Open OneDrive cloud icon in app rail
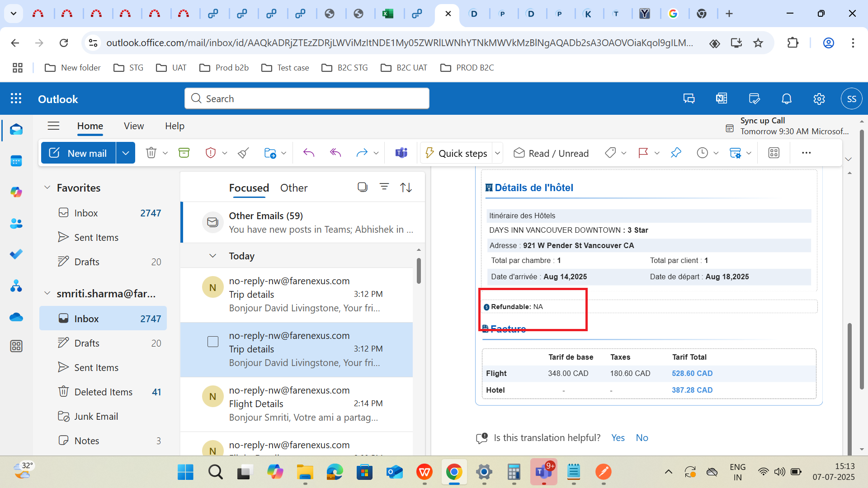 [x=16, y=317]
